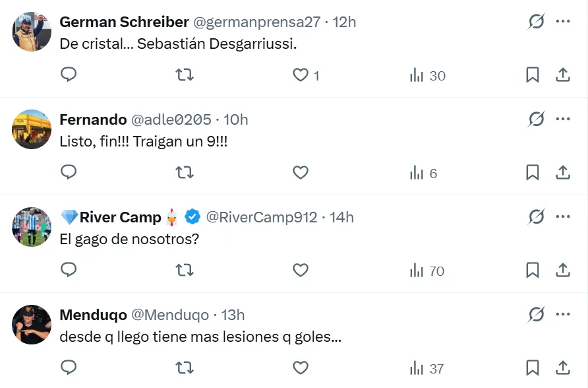Like Fernando's tweet
588x388 pixels.
click(301, 173)
